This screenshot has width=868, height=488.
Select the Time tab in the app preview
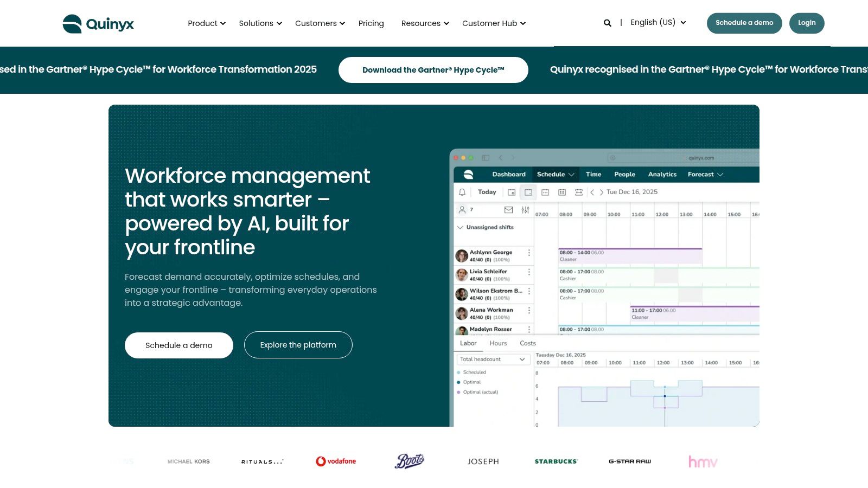593,175
